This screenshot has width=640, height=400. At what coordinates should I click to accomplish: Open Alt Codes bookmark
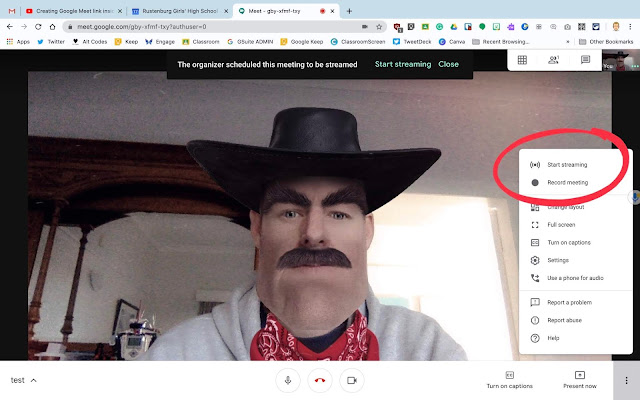tap(90, 42)
